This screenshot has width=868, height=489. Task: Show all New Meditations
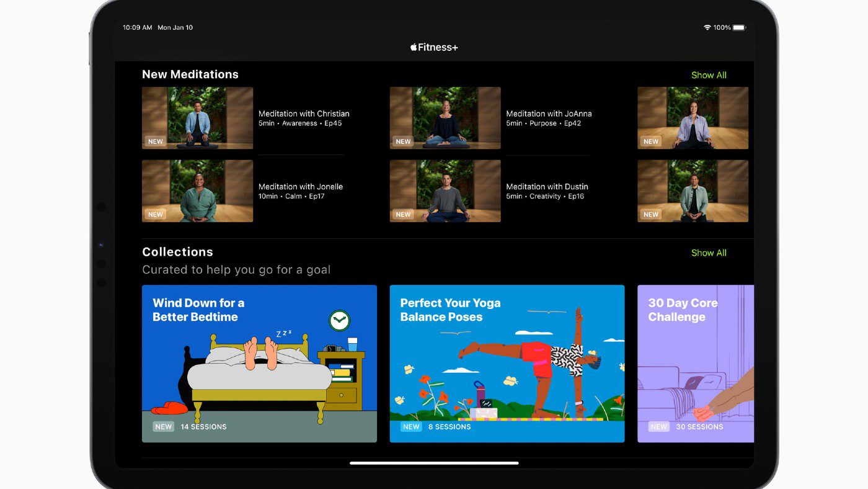pyautogui.click(x=709, y=75)
